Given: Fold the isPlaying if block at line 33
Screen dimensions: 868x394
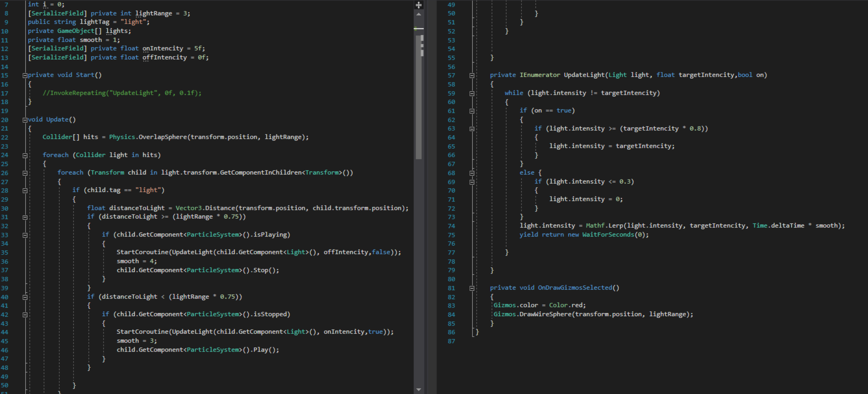Looking at the screenshot, I should (25, 235).
